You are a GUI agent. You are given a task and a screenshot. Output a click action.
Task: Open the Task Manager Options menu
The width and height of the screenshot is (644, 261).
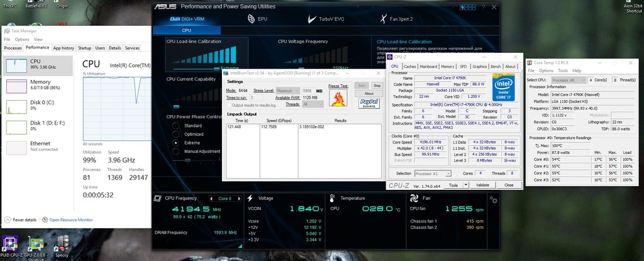[x=22, y=40]
